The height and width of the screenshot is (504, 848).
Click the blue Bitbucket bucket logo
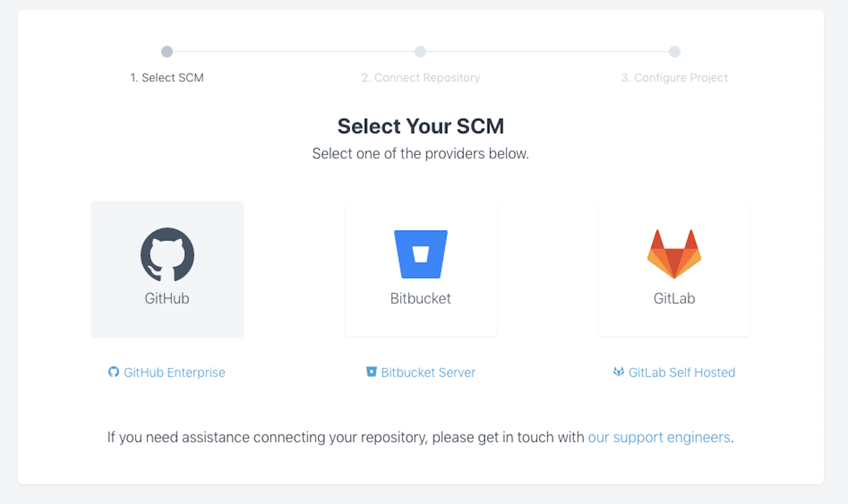click(421, 254)
